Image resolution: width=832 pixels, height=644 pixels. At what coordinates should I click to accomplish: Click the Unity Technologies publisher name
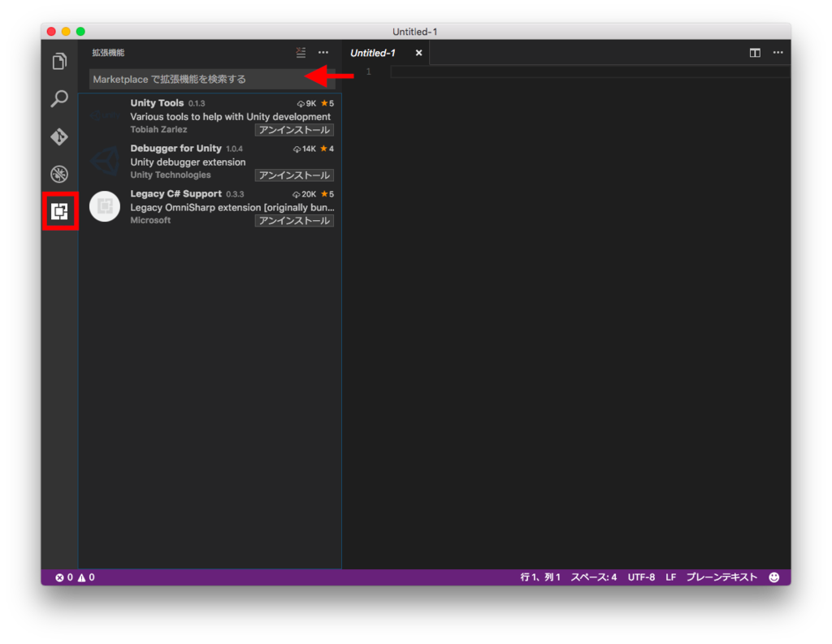[x=171, y=175]
